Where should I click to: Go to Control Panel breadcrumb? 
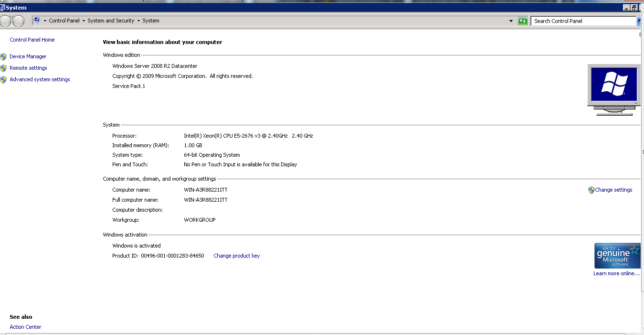[64, 21]
